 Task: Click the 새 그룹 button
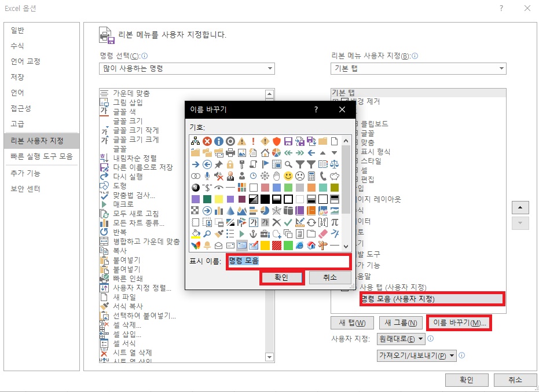coord(401,323)
